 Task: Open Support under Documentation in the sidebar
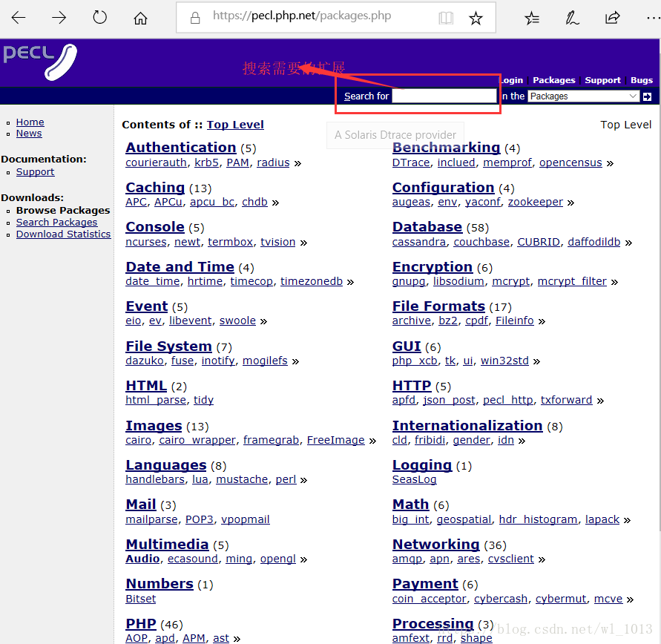[x=35, y=172]
